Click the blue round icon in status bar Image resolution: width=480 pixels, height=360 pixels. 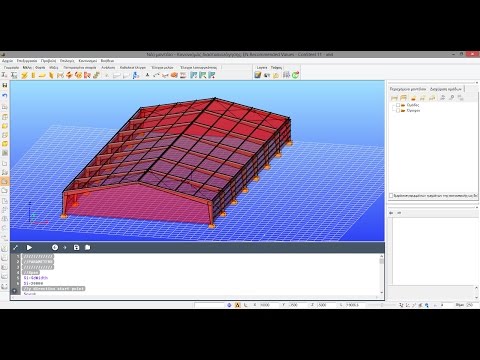point(229,305)
